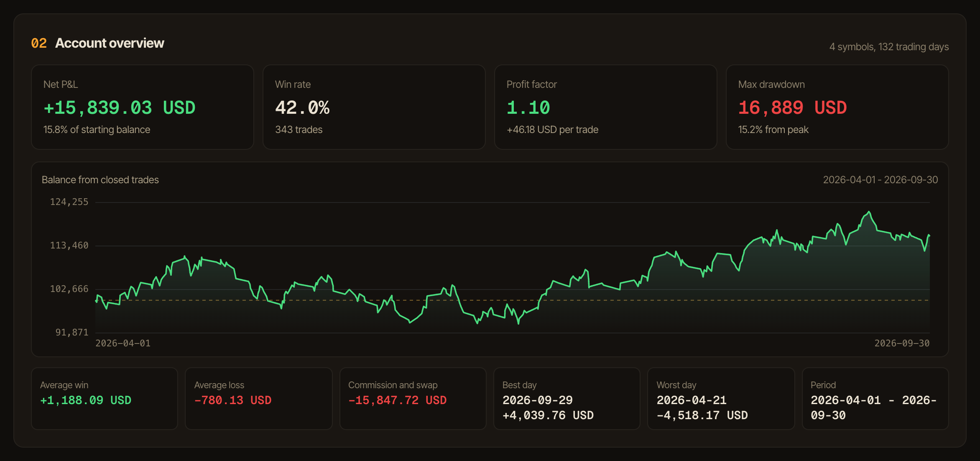The width and height of the screenshot is (980, 461).
Task: Select the Win rate value 42.0%
Action: [x=302, y=108]
